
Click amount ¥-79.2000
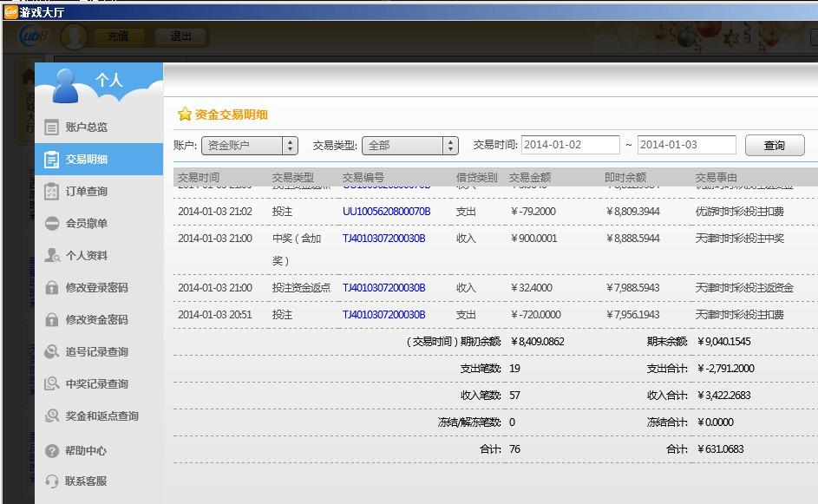point(533,212)
